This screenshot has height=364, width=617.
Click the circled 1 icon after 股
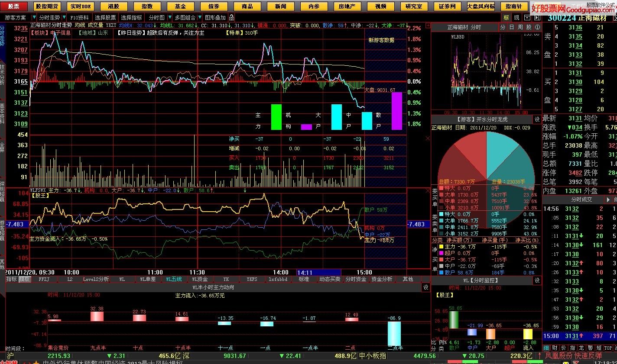point(537,27)
